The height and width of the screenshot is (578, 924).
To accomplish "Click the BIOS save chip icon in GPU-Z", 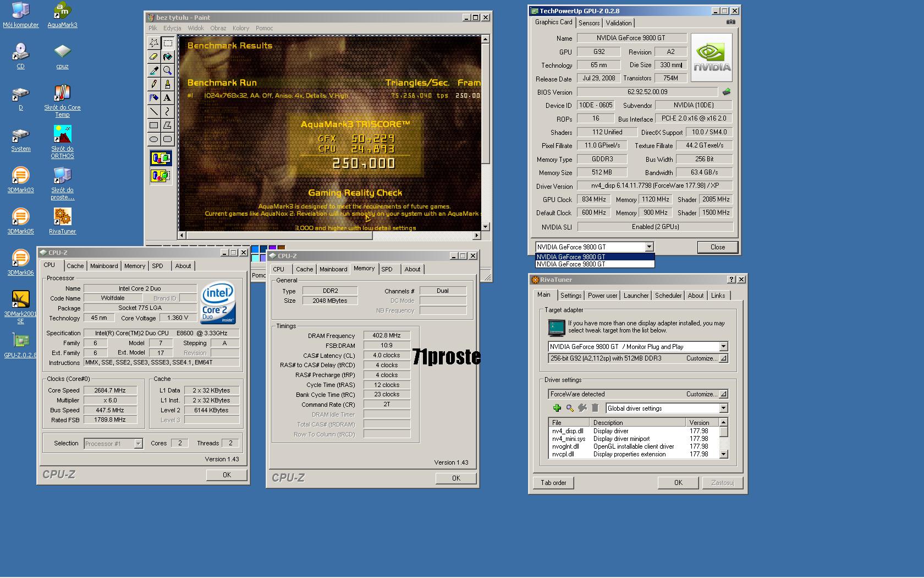I will point(727,92).
